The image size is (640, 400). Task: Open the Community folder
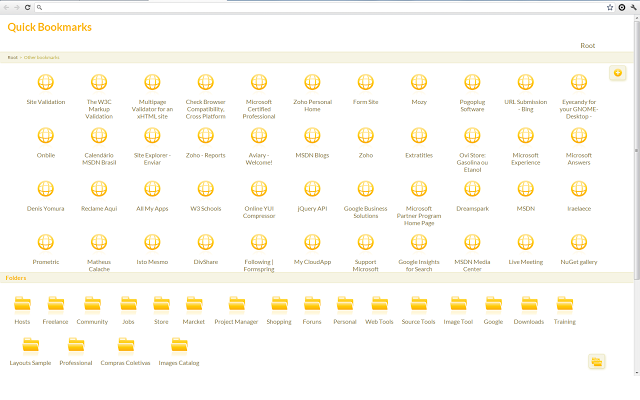tap(92, 310)
